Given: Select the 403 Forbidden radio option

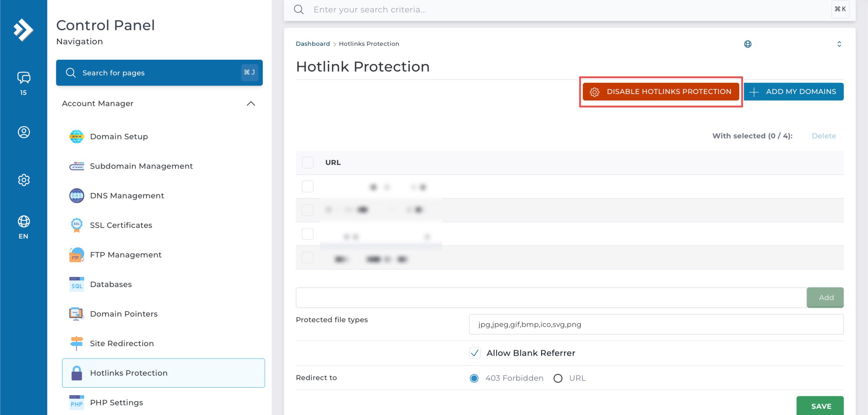Looking at the screenshot, I should click(474, 378).
